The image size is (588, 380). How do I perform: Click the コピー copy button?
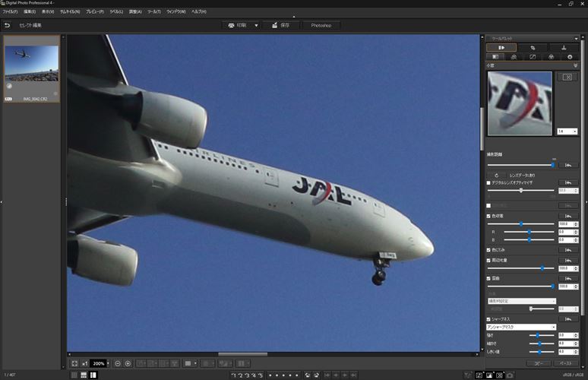click(x=539, y=363)
